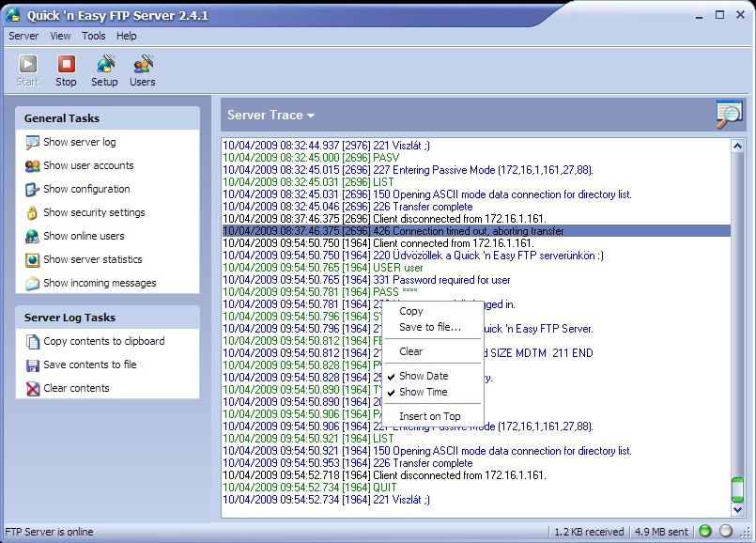Screen dimensions: 756x543
Task: Open the Show incoming messages link
Action: pyautogui.click(x=100, y=283)
